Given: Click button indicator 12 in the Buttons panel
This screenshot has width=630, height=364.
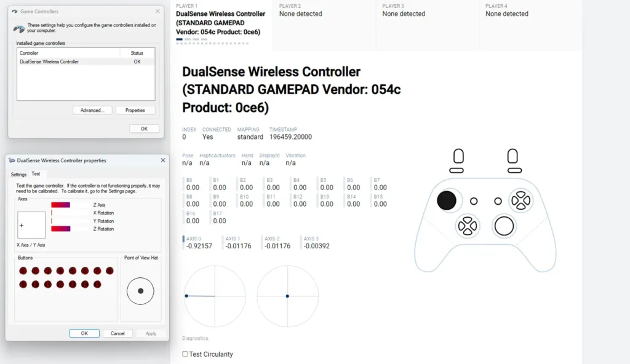Looking at the screenshot, I should [60, 285].
